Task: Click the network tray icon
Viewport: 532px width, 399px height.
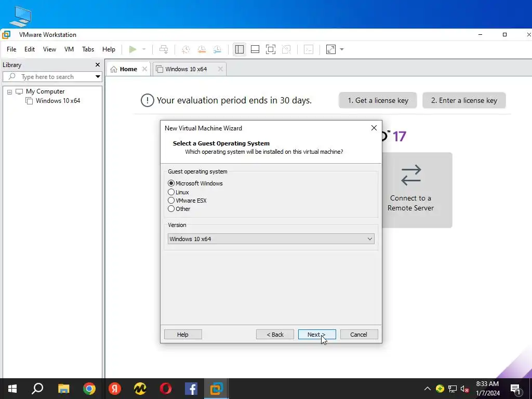Action: tap(453, 389)
